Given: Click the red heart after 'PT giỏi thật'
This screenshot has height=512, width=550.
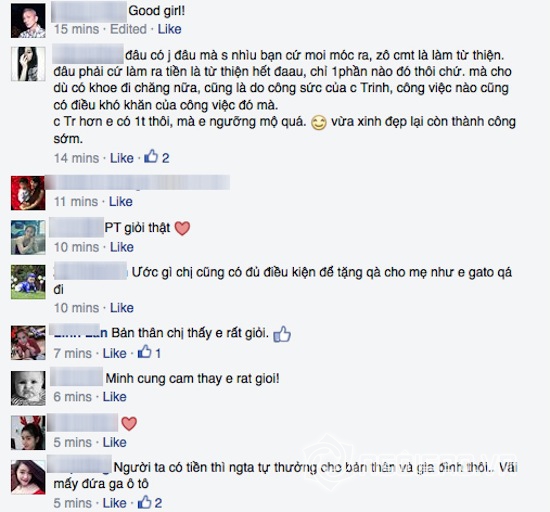Looking at the screenshot, I should (x=182, y=229).
